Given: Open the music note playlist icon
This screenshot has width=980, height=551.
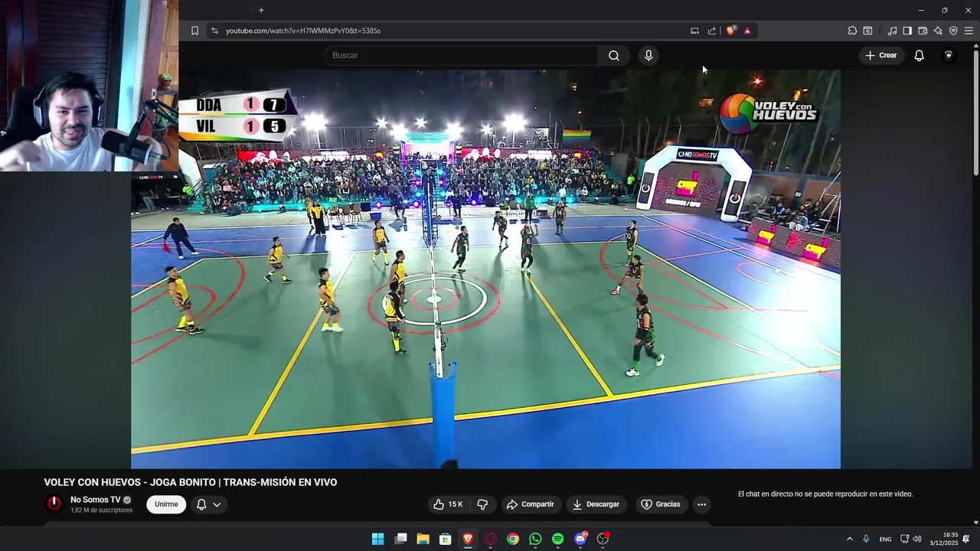Looking at the screenshot, I should coord(892,31).
